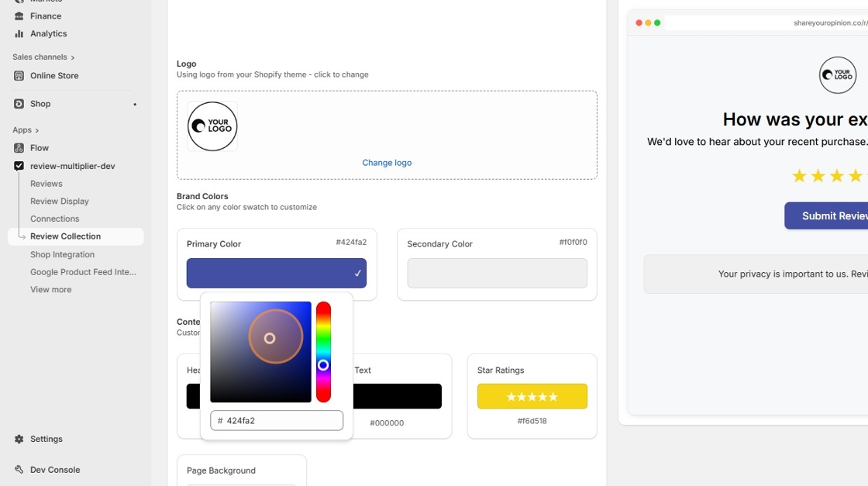Open the Flow app
Image resolution: width=868 pixels, height=486 pixels.
pos(37,147)
